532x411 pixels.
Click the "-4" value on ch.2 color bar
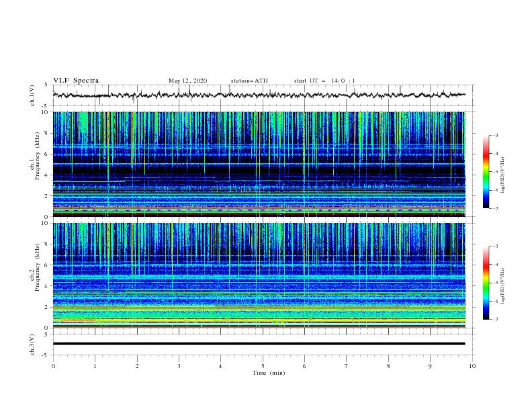point(495,265)
